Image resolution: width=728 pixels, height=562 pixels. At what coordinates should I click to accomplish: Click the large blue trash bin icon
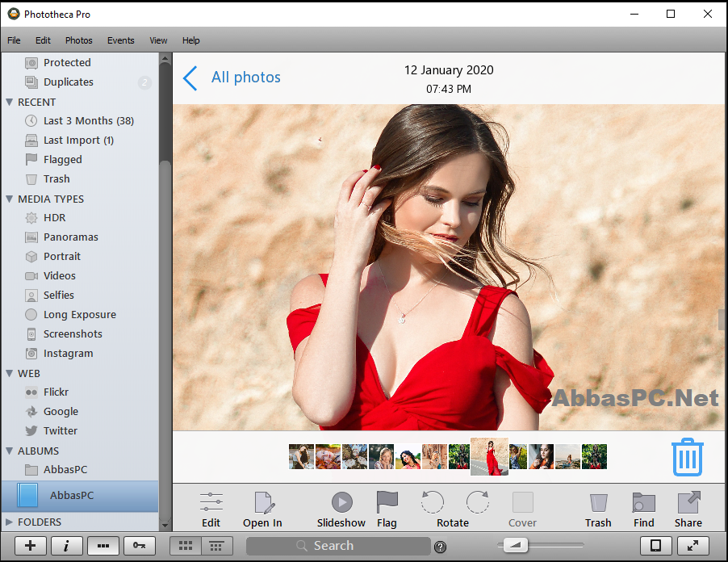[688, 457]
